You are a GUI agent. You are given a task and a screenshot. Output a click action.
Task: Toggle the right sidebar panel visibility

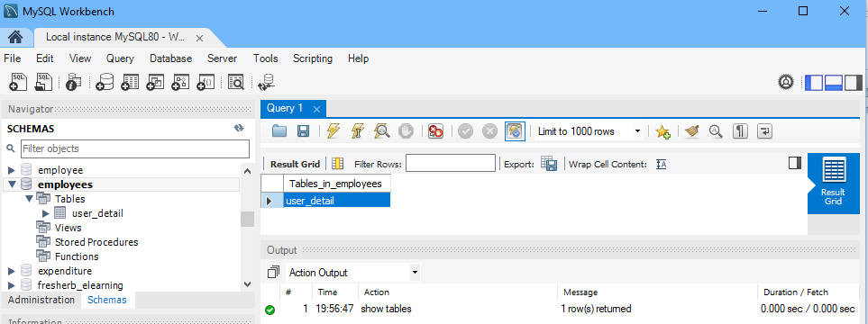click(853, 82)
